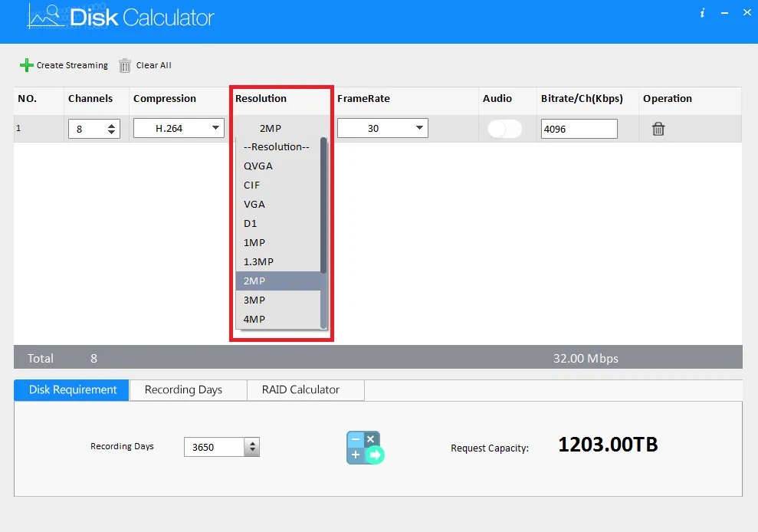Image resolution: width=758 pixels, height=532 pixels.
Task: Pick 1.3MP resolution option
Action: pos(258,261)
